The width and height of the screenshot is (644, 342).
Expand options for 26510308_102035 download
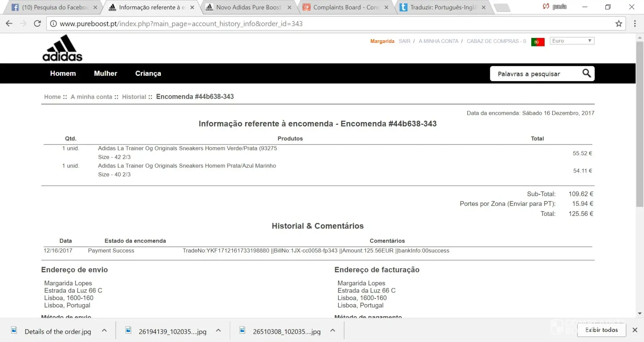tap(332, 331)
